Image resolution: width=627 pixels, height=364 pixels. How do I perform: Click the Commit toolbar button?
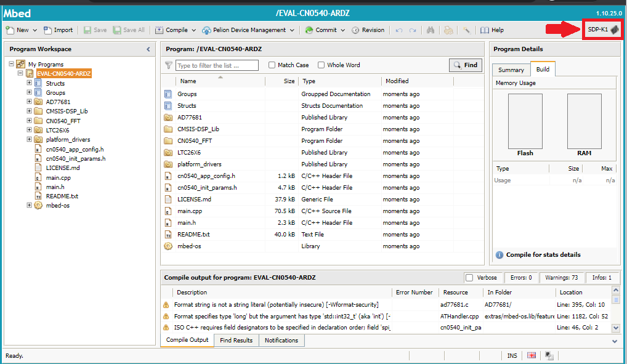(321, 30)
